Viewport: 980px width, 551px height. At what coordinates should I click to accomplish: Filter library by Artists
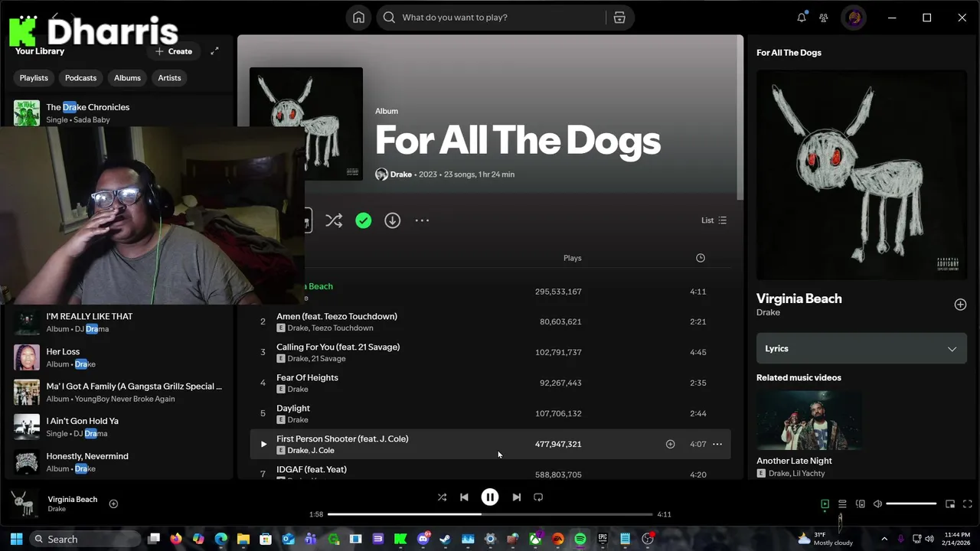click(x=169, y=78)
